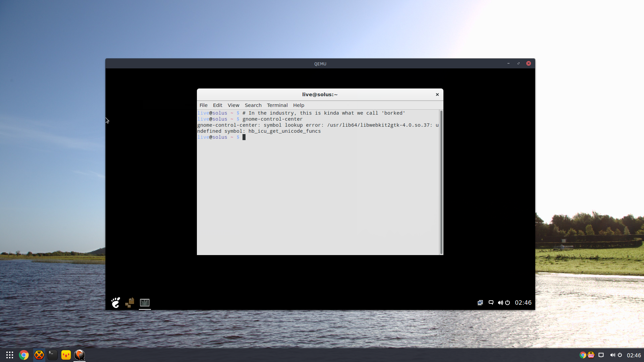Screen dimensions: 644x362
Task: Open the host terminal from taskbar
Action: (x=53, y=355)
